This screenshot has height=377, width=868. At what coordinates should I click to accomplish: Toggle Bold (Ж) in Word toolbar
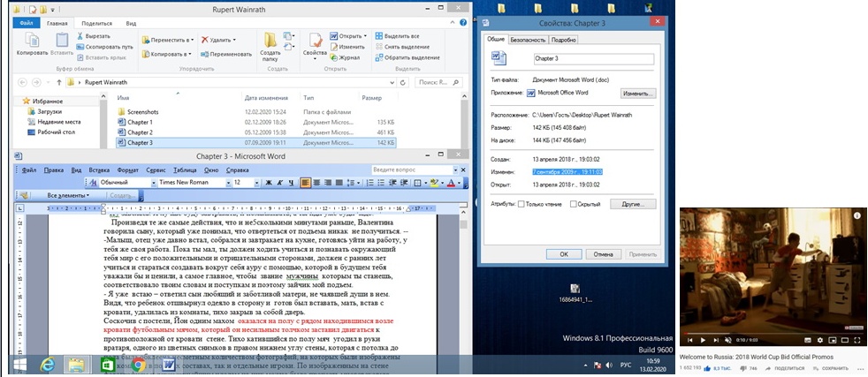click(269, 183)
